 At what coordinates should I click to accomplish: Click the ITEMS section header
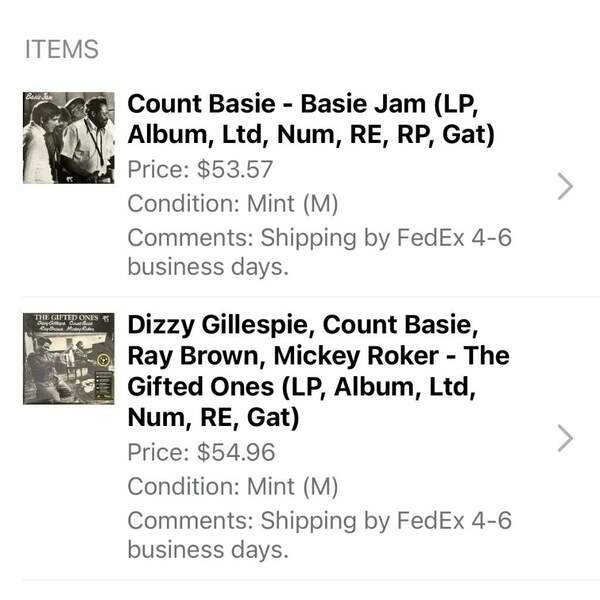pyautogui.click(x=62, y=49)
